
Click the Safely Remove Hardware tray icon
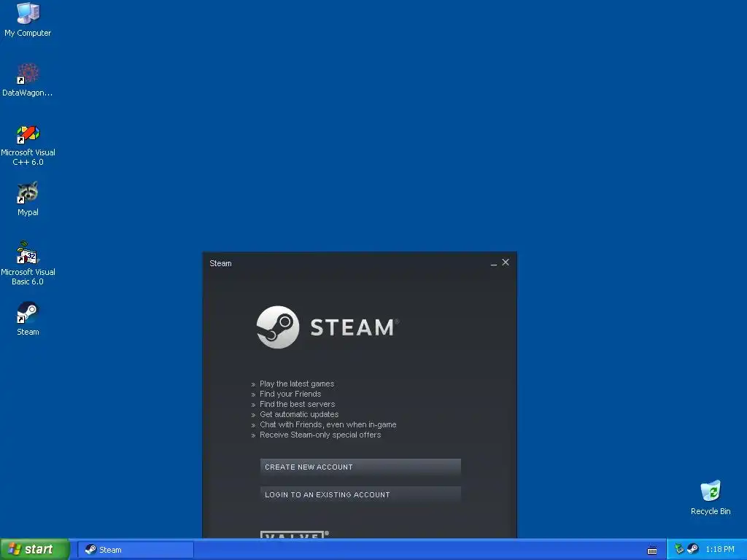pyautogui.click(x=679, y=549)
